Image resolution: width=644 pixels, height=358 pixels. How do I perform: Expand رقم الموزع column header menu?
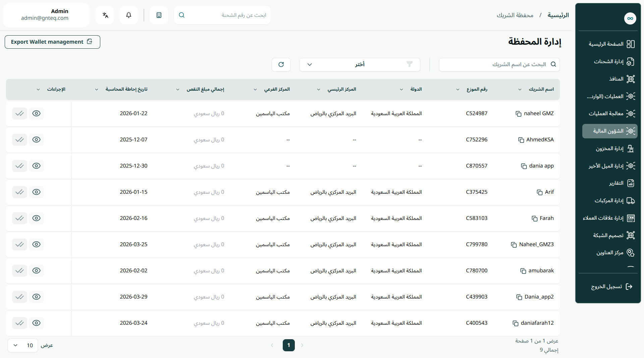458,90
